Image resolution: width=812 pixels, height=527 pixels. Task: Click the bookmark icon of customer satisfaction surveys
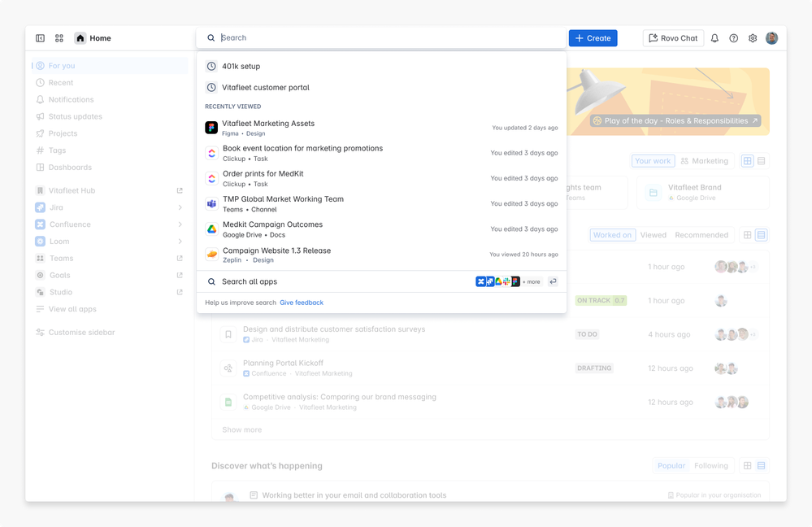click(228, 334)
